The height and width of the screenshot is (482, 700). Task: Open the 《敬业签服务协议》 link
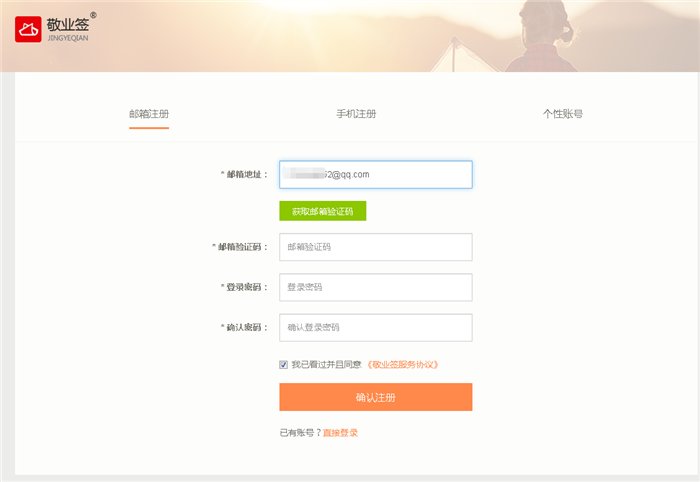pyautogui.click(x=403, y=365)
